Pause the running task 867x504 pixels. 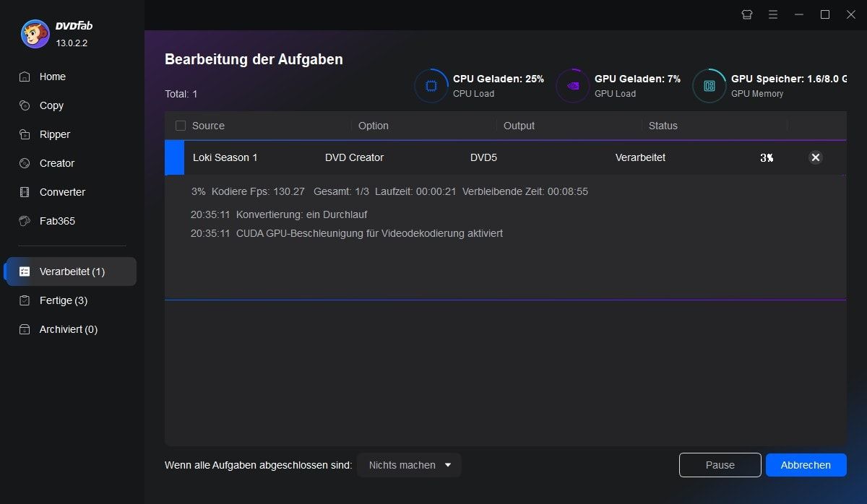tap(720, 465)
